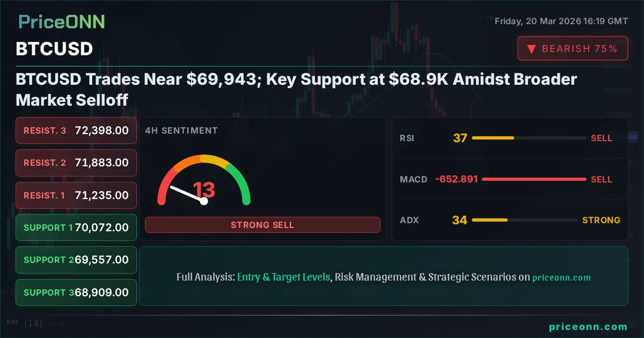
Task: Click the sentiment gauge needle
Action: pyautogui.click(x=186, y=194)
